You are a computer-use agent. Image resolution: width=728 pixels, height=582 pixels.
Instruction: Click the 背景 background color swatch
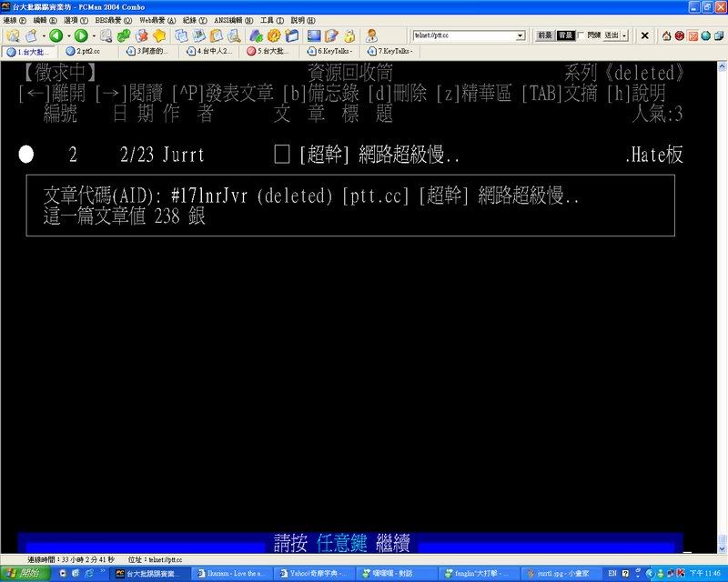point(565,35)
